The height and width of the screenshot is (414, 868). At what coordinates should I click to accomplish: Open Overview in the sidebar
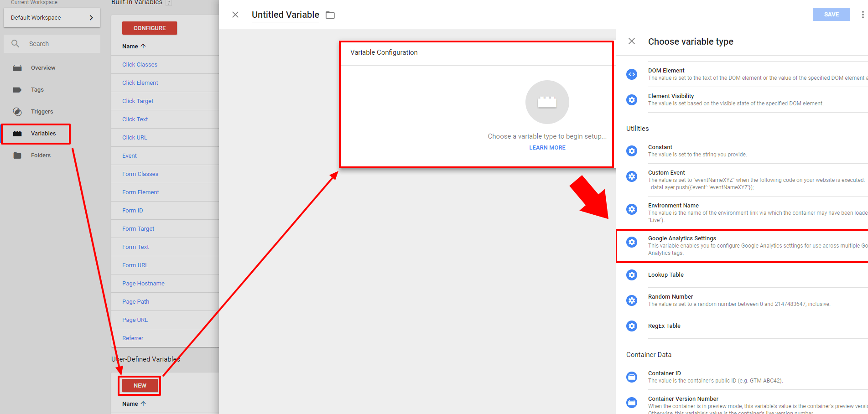coord(43,68)
